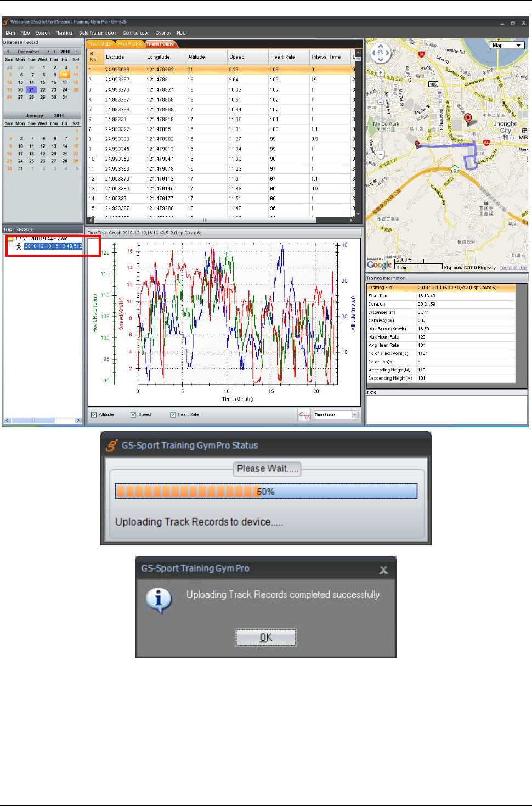
Task: Select the 12-21-2010 9:44:52 AM tree folder
Action: (42, 239)
